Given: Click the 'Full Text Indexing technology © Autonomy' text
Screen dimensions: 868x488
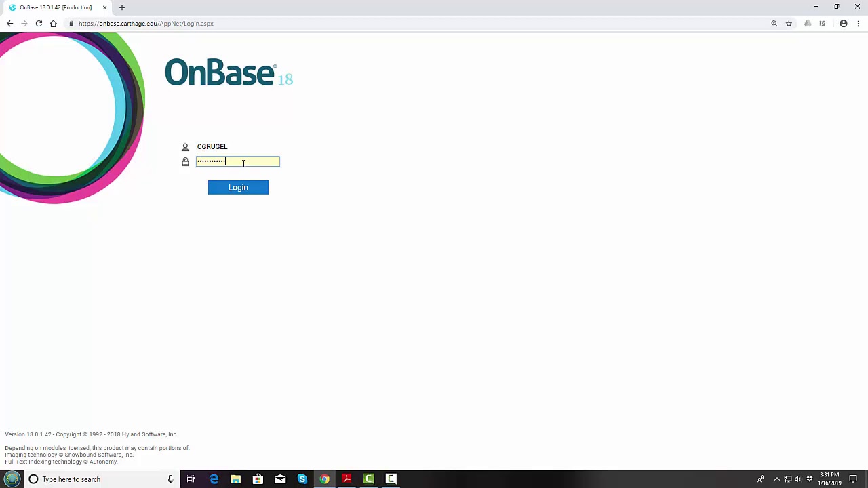Looking at the screenshot, I should 61,462.
